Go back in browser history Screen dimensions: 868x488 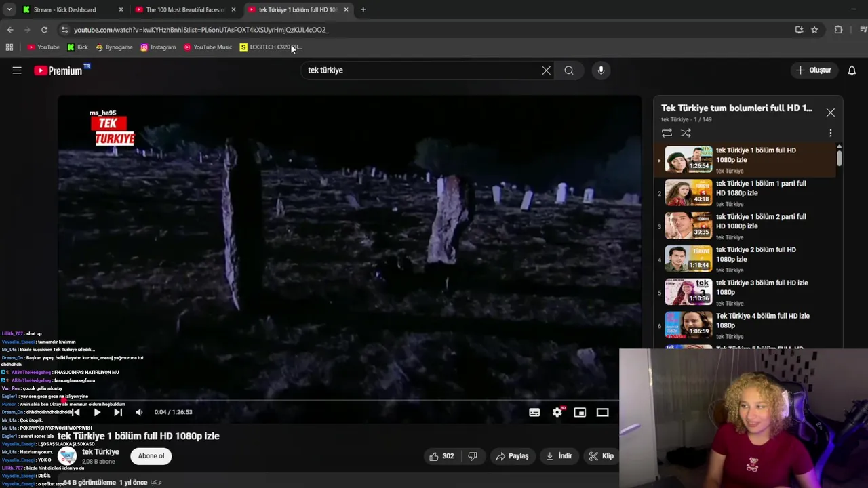pos(10,30)
